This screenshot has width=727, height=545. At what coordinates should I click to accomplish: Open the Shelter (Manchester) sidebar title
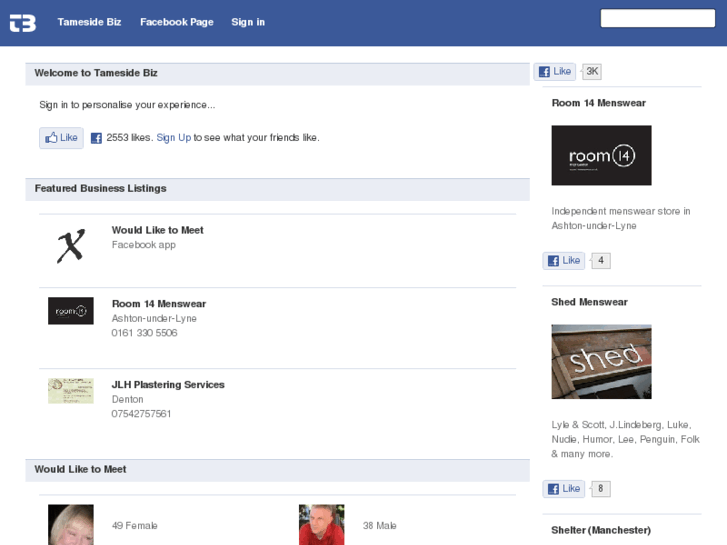601,530
